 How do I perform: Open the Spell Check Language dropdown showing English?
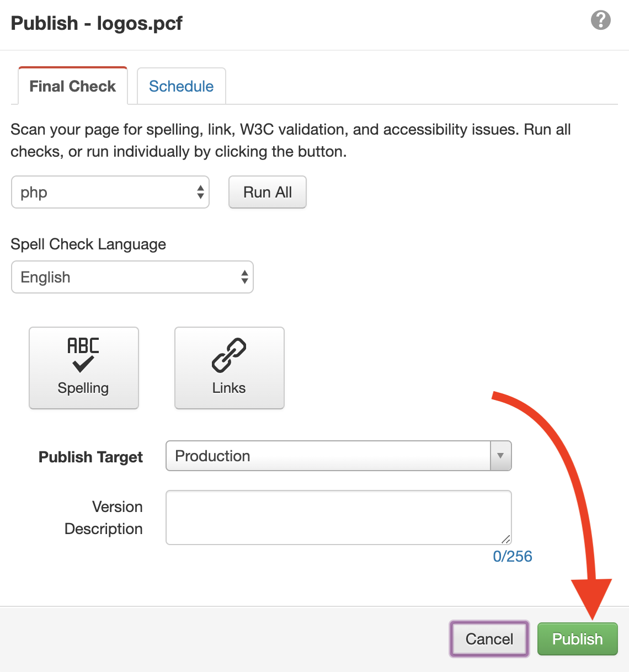[x=132, y=277]
